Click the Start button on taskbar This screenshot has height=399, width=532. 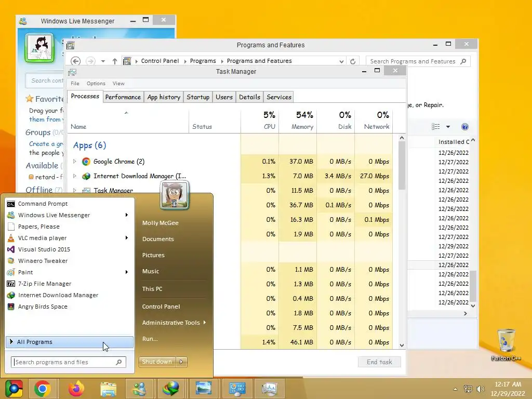(14, 389)
